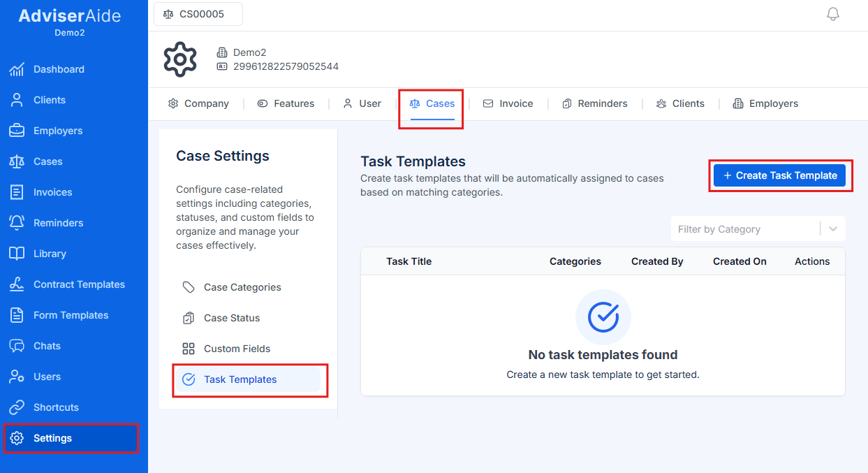Expand the Filter by Category dropdown
868x473 pixels.
pyautogui.click(x=758, y=228)
